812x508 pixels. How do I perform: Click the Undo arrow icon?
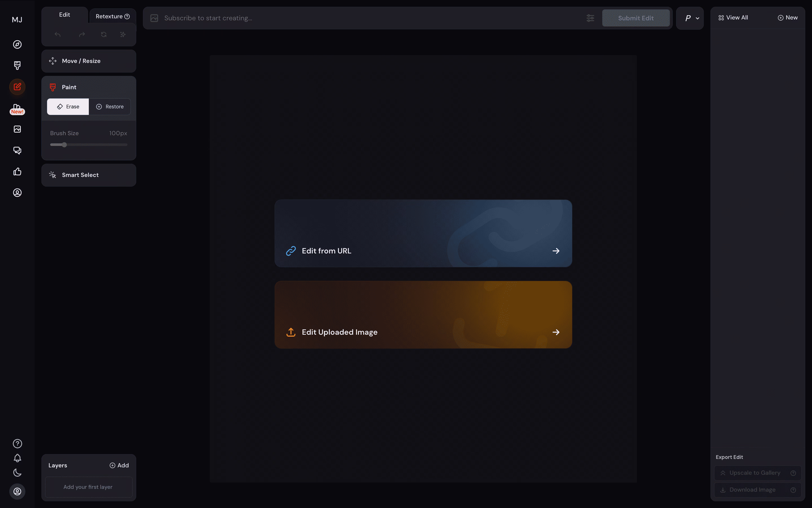pos(58,34)
